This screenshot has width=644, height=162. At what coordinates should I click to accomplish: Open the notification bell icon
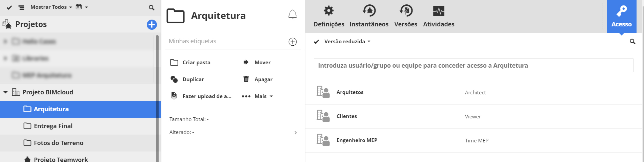[x=293, y=15]
